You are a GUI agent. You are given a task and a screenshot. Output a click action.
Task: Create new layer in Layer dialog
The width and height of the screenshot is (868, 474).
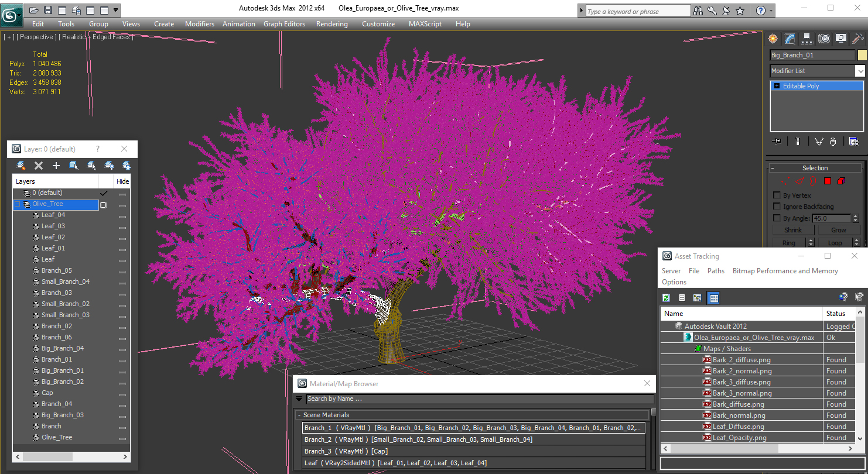click(x=21, y=166)
